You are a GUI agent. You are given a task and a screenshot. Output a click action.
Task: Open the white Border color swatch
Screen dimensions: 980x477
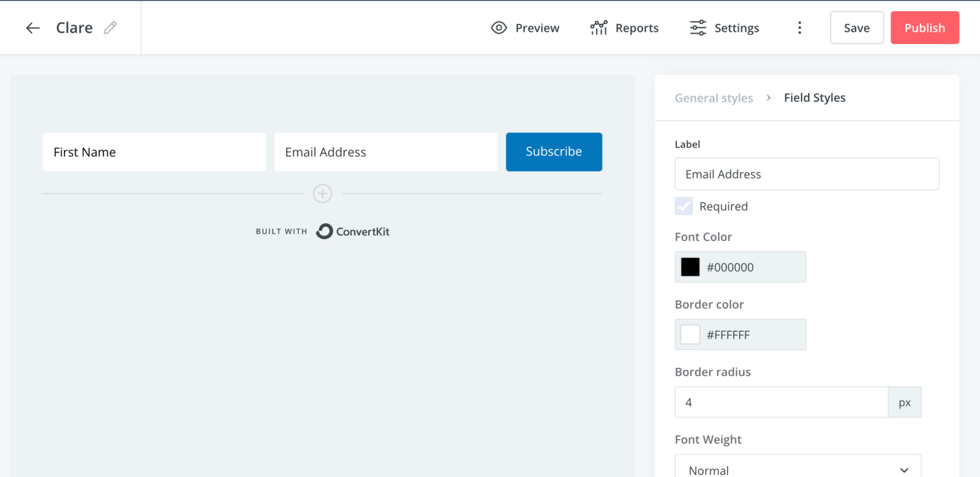(x=690, y=334)
